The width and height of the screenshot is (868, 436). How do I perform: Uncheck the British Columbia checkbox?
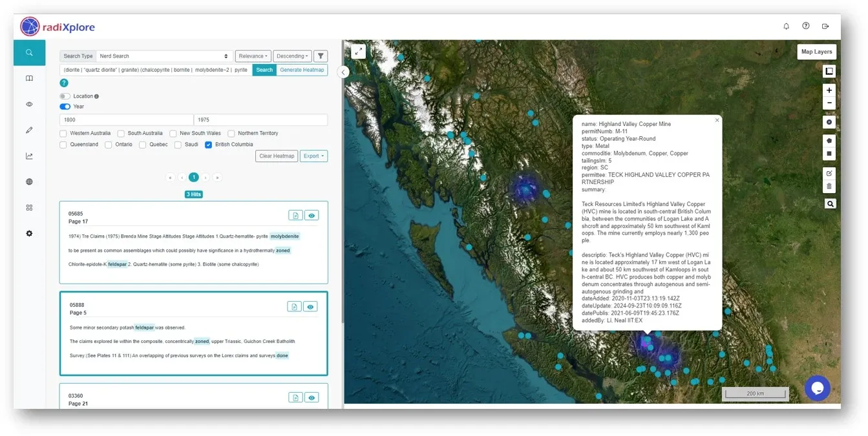(x=208, y=145)
